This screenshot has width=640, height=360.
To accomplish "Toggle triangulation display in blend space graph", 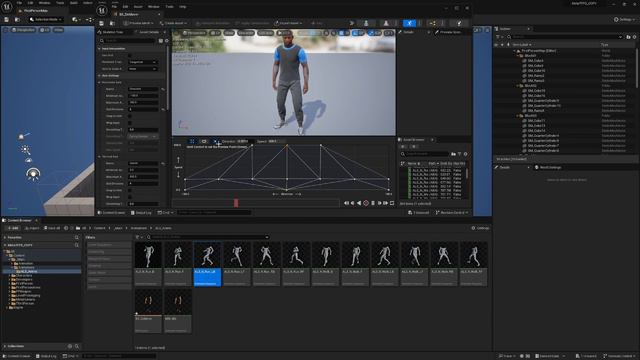I will point(191,141).
